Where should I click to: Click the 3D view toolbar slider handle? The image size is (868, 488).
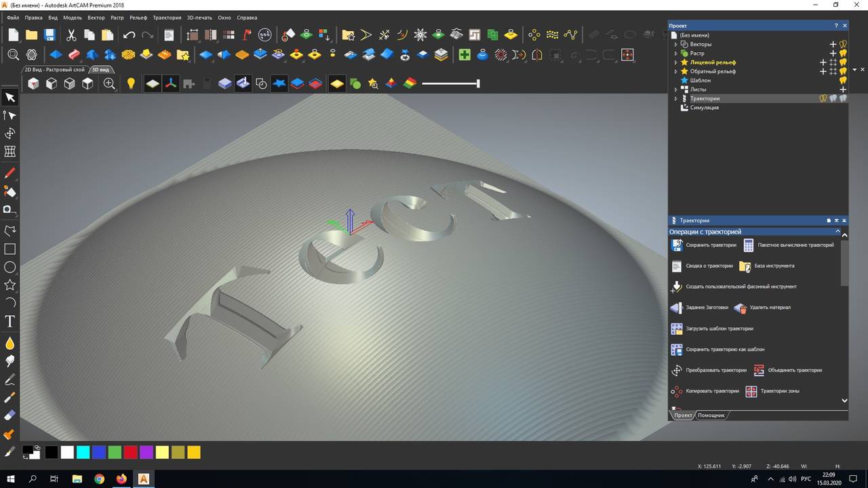[478, 83]
